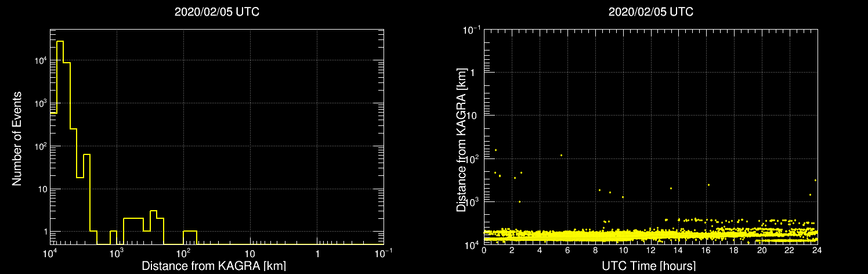The image size is (868, 274).
Task: Click the 10^-1 tick on the scatter plot's distance axis
Action: coord(471,28)
